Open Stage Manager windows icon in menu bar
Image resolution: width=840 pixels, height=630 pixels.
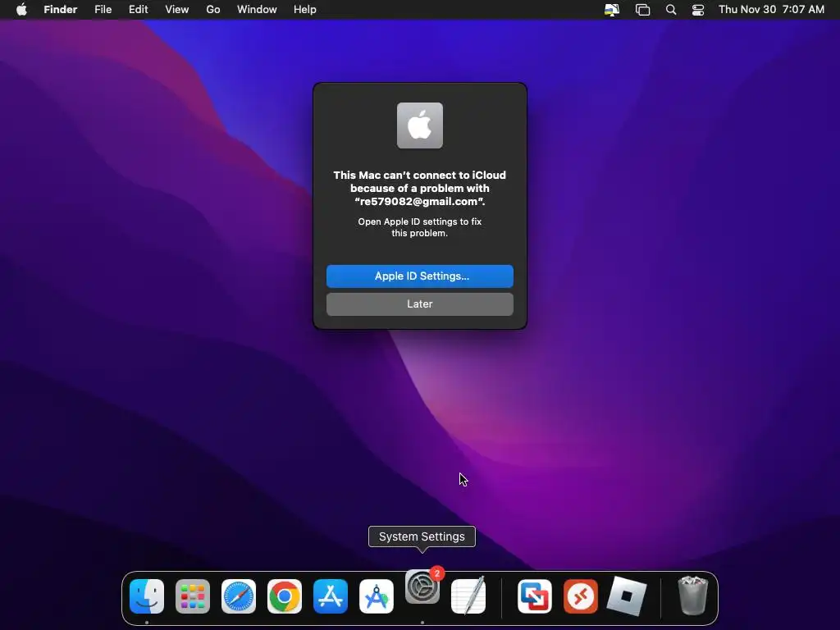(642, 10)
